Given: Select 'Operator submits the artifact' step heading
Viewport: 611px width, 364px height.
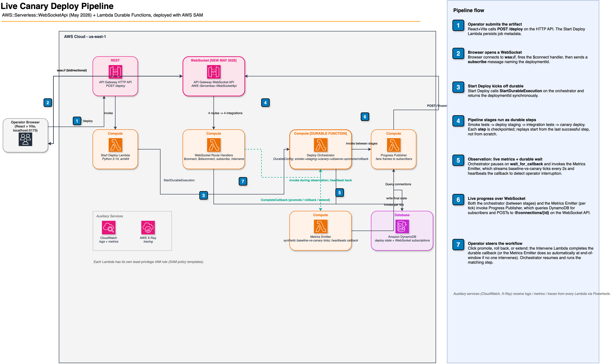Looking at the screenshot, I should [495, 24].
